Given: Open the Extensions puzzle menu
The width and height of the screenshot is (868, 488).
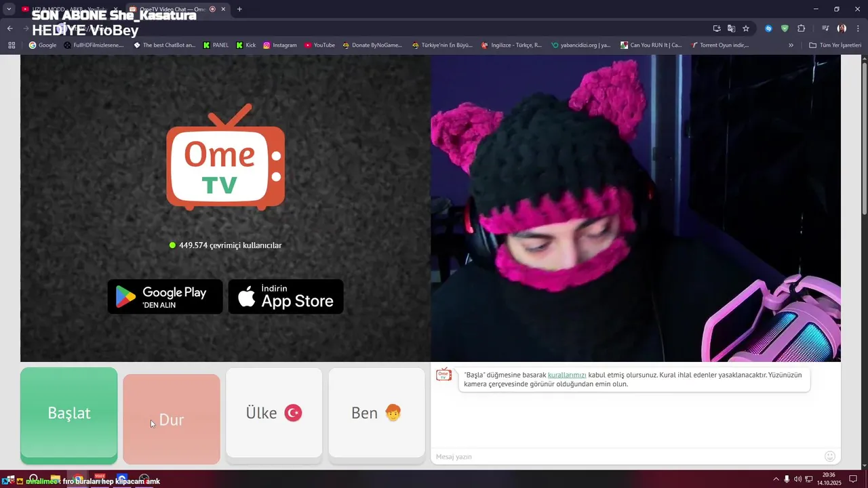Looking at the screenshot, I should coord(801,28).
